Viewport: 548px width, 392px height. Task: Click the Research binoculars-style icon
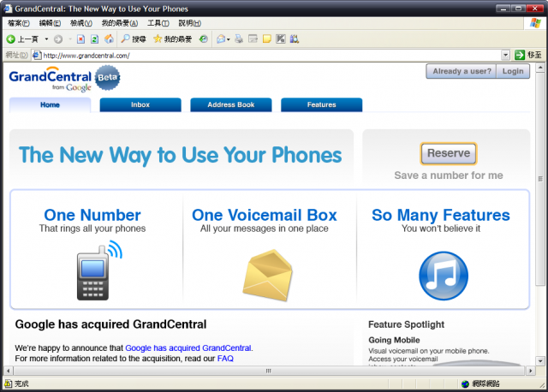[x=295, y=39]
